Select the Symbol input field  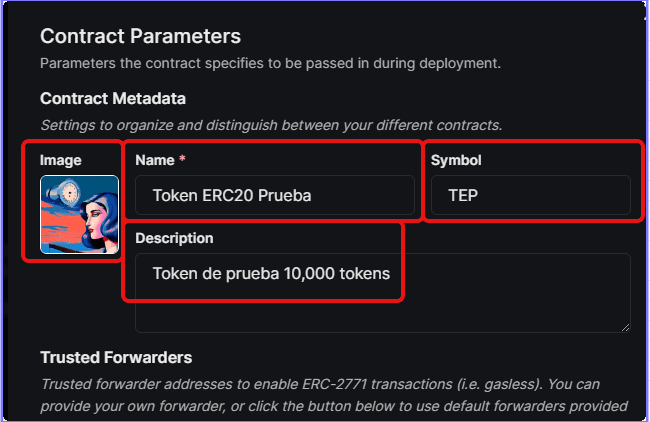click(x=531, y=195)
